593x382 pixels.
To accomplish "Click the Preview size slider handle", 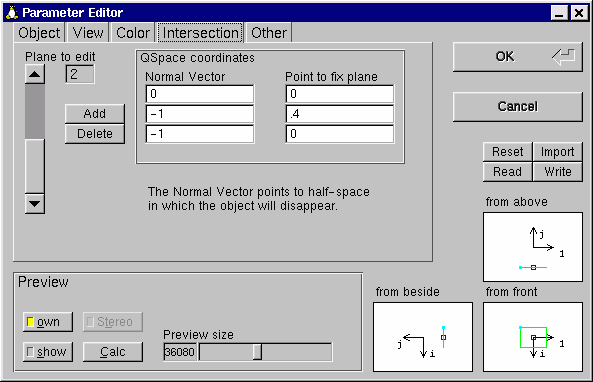I will (x=257, y=352).
